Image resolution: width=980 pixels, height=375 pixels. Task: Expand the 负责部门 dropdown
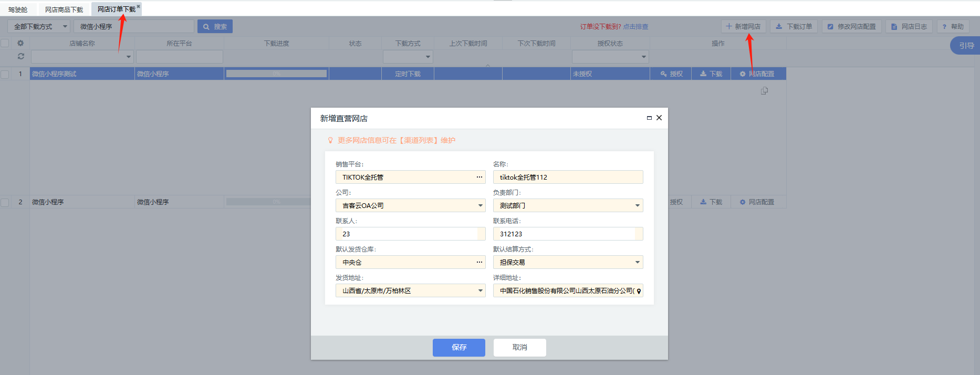(x=638, y=205)
